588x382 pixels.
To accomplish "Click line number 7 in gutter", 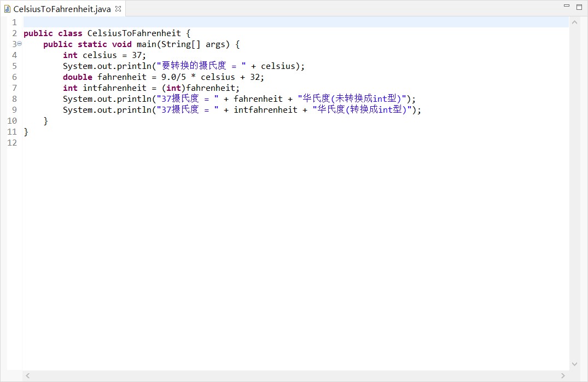I will pos(14,88).
